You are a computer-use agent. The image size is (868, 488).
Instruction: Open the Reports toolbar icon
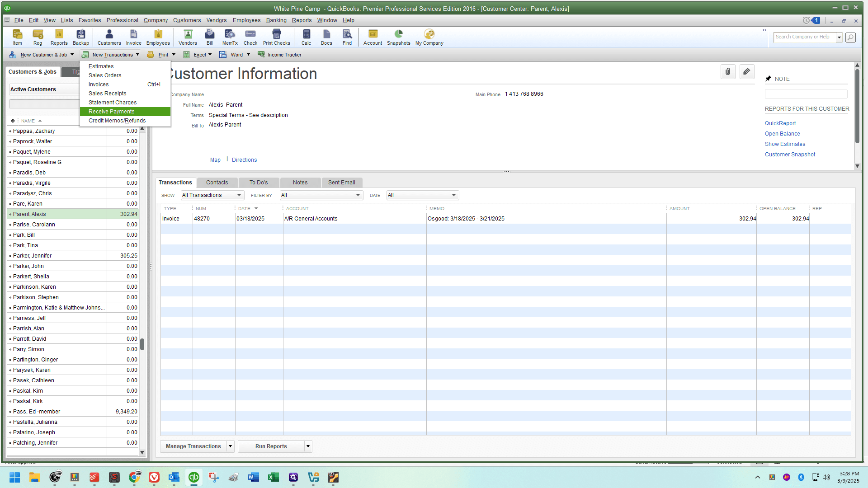coord(59,37)
